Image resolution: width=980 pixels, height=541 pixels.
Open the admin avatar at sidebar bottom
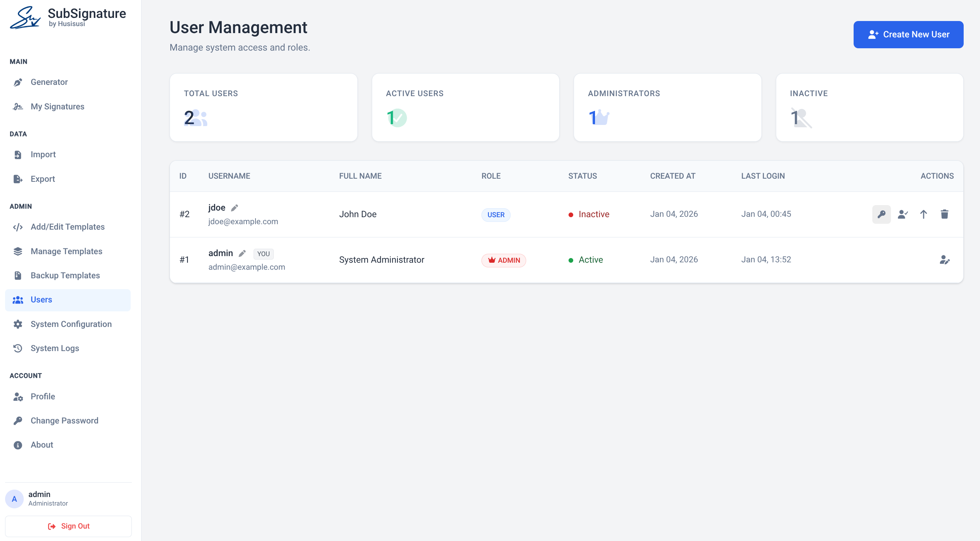14,498
